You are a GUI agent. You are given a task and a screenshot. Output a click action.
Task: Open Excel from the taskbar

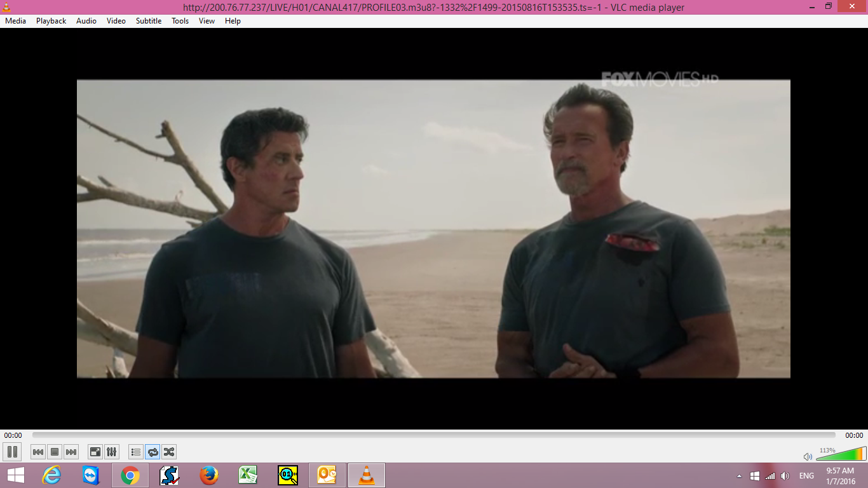(x=248, y=475)
